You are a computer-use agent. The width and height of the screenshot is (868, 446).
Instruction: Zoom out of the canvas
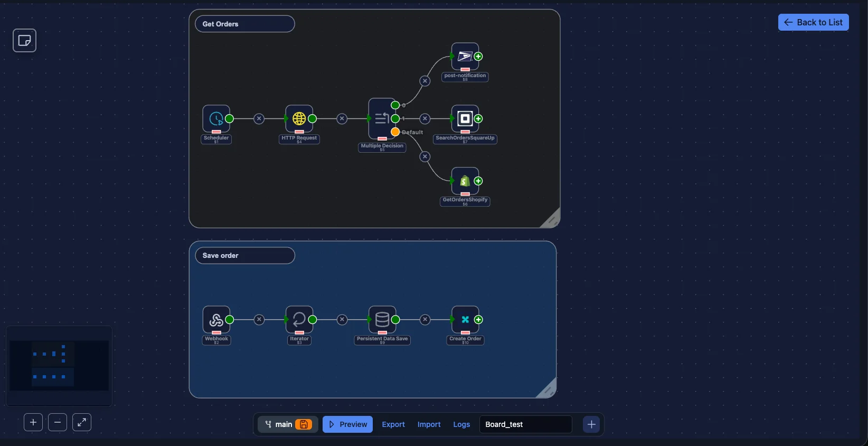(58, 422)
